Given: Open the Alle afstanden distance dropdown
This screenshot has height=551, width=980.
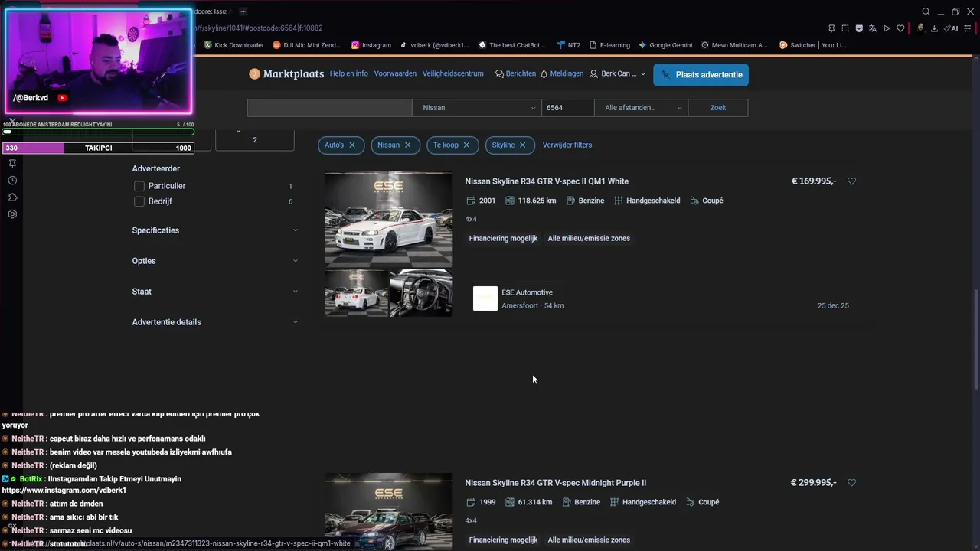Looking at the screenshot, I should [641, 108].
